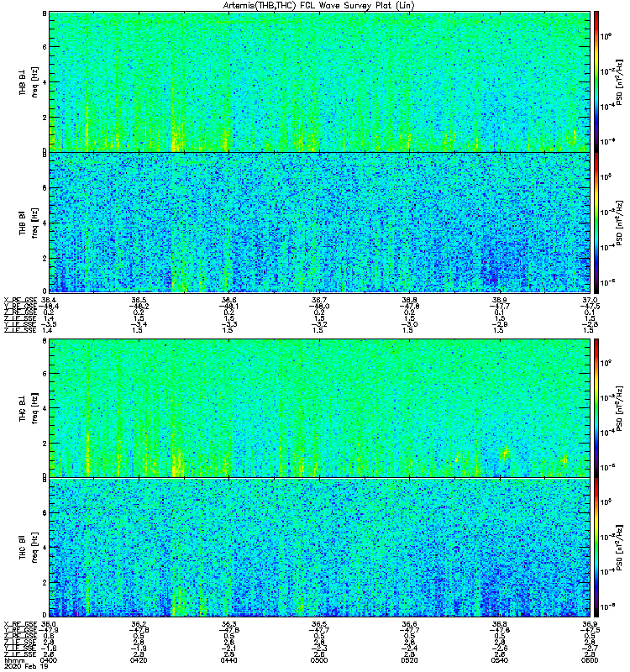Click the PSD [nT²/Hz] label of THB B⊥ color bar
Image resolution: width=630 pixels, height=672 pixels.
(619, 82)
